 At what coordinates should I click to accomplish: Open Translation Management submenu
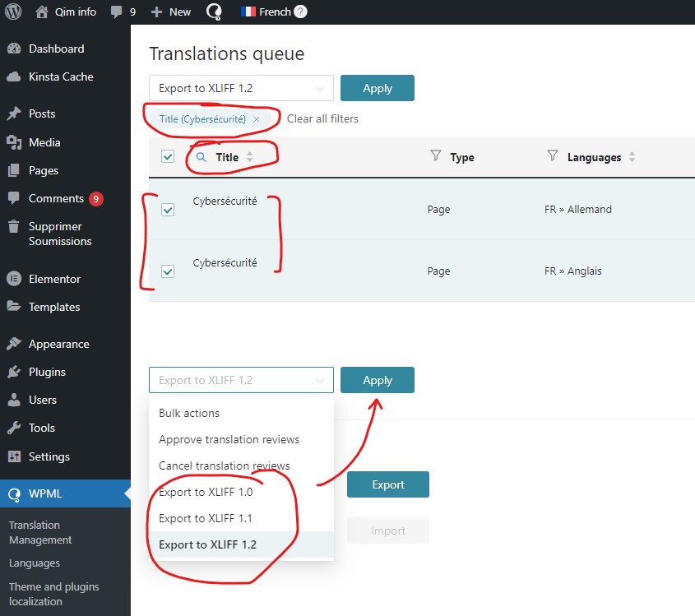pyautogui.click(x=40, y=532)
